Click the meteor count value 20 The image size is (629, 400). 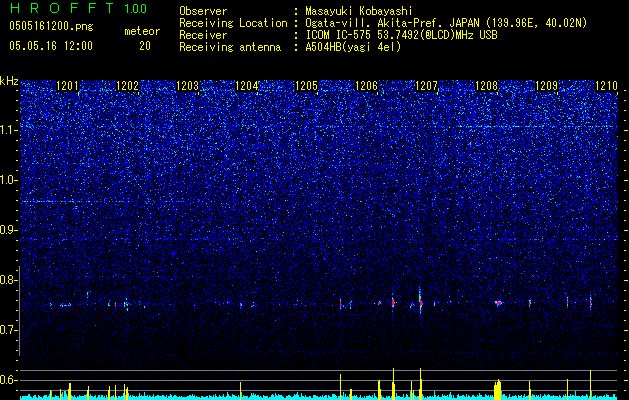click(x=145, y=46)
